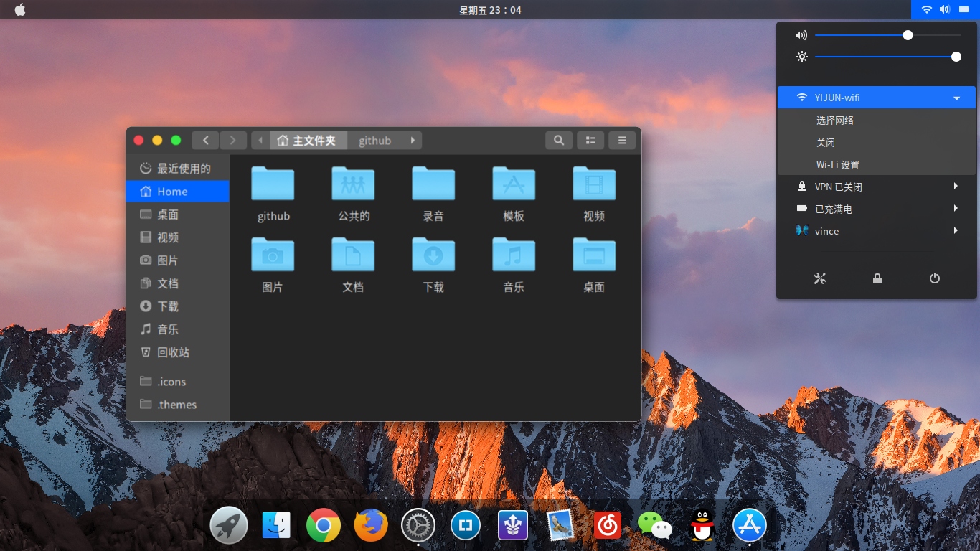The width and height of the screenshot is (980, 551).
Task: Expand the 已充满电 battery submenu
Action: 876,209
